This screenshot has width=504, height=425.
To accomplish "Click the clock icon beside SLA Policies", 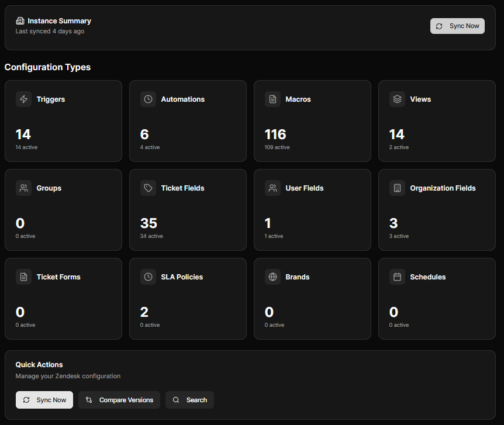I will pos(149,277).
